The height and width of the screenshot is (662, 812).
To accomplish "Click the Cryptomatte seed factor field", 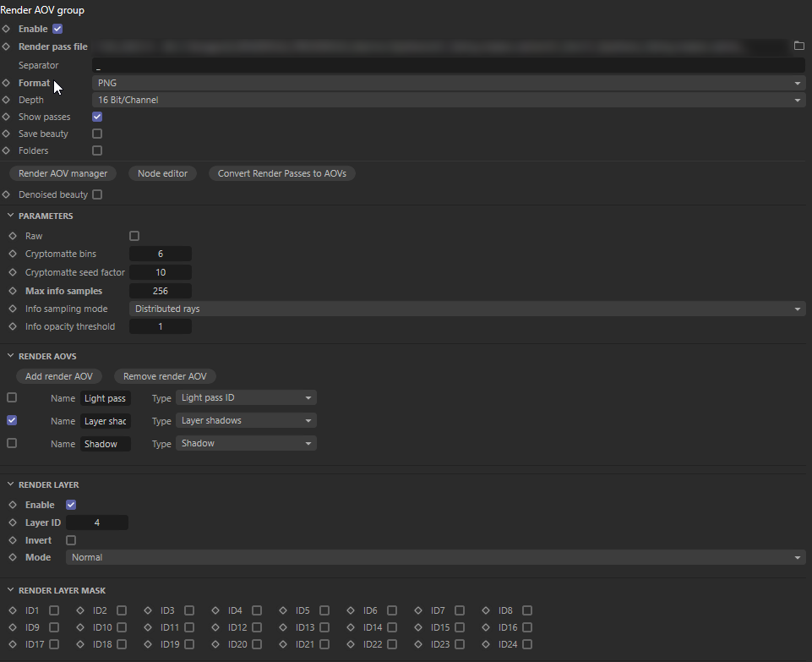I will 161,272.
